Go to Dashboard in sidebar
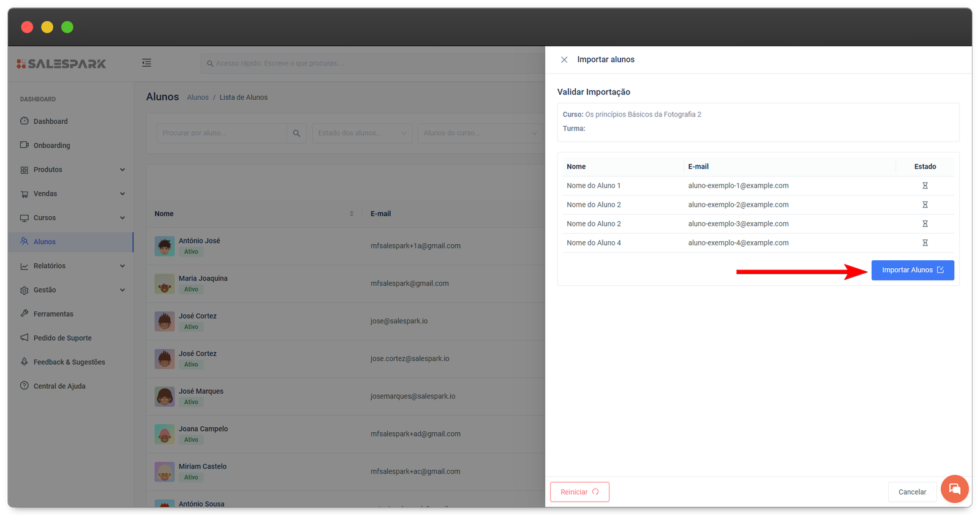This screenshot has height=515, width=980. click(50, 121)
